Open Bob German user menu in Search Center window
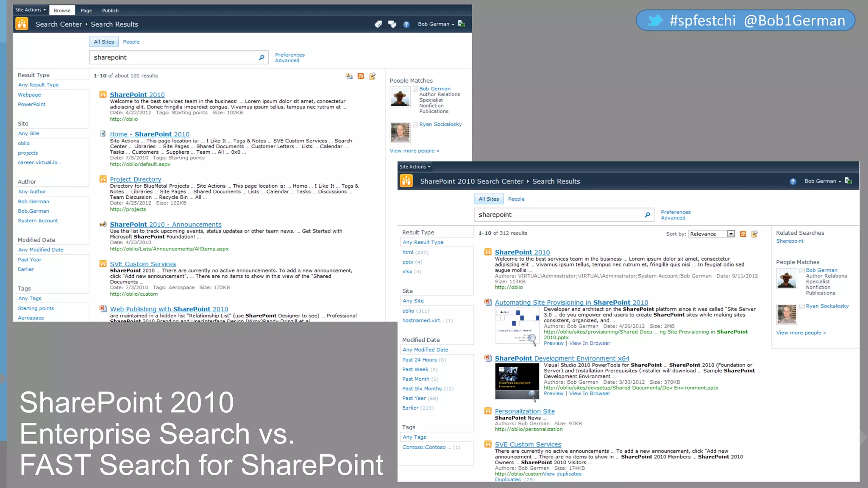The width and height of the screenshot is (868, 488). coord(436,24)
